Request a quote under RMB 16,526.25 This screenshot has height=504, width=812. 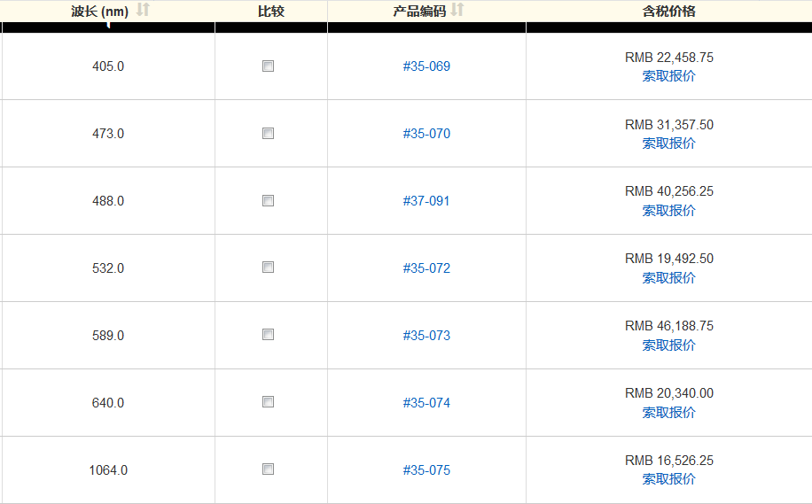tap(668, 479)
